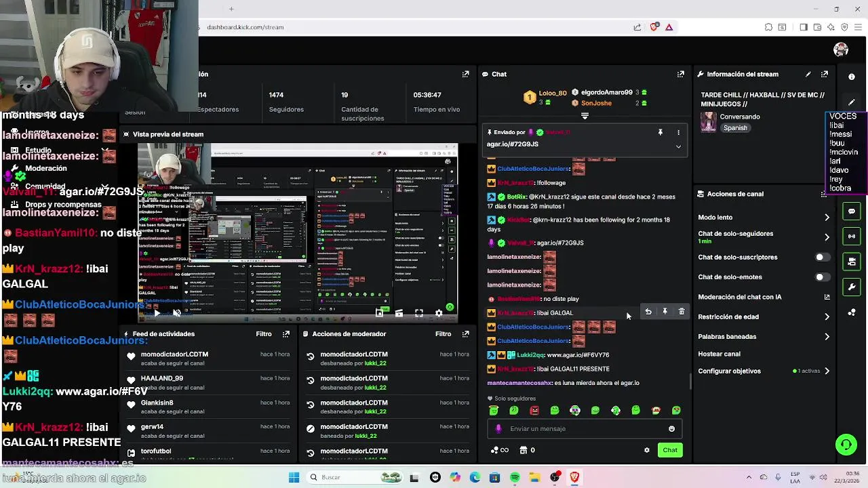Screen dimensions: 868x488
Task: Open a new browser tab
Action: 231,9
